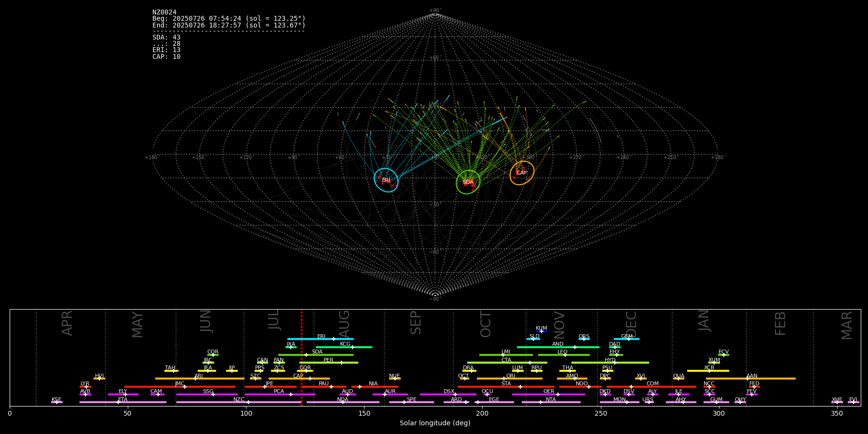The height and width of the screenshot is (434, 868).
Task: Click the ETA shower label in timeline
Action: pos(123,400)
